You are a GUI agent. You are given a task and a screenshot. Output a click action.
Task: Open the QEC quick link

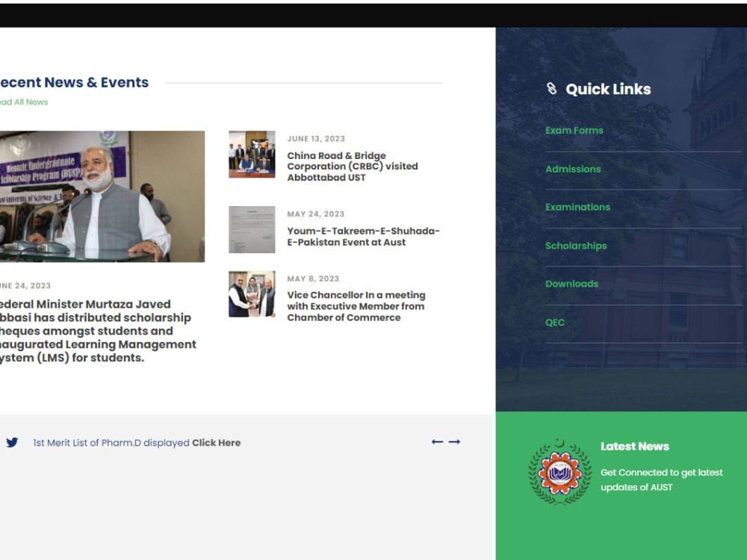[x=555, y=323]
